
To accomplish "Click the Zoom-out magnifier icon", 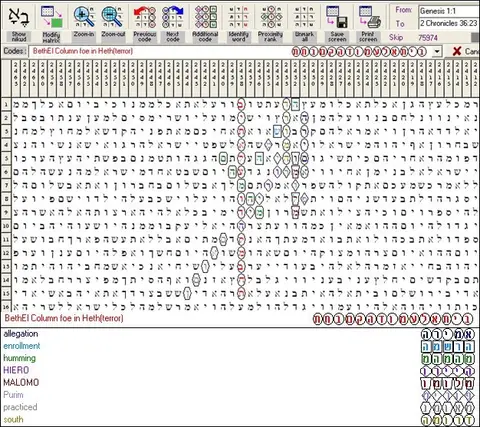I will point(112,17).
